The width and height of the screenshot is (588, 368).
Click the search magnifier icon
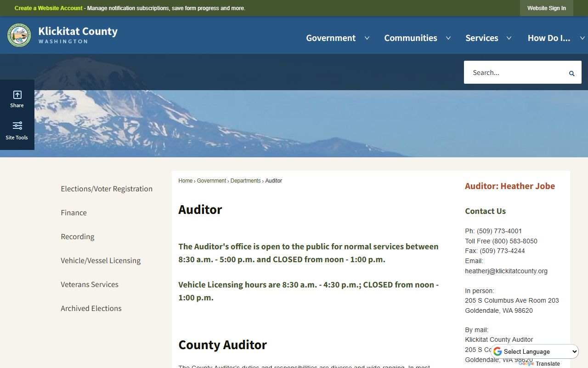point(572,73)
